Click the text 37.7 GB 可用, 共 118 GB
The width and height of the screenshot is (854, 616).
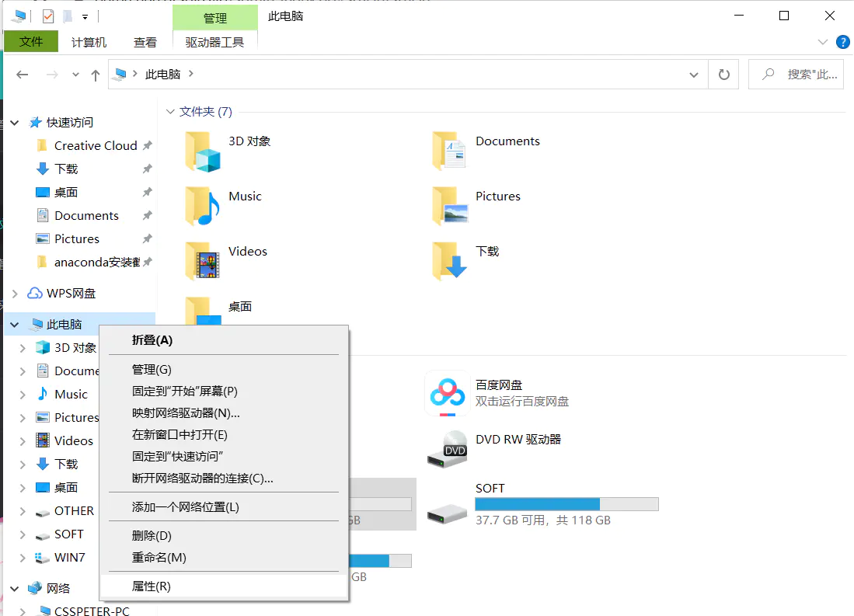coord(543,520)
